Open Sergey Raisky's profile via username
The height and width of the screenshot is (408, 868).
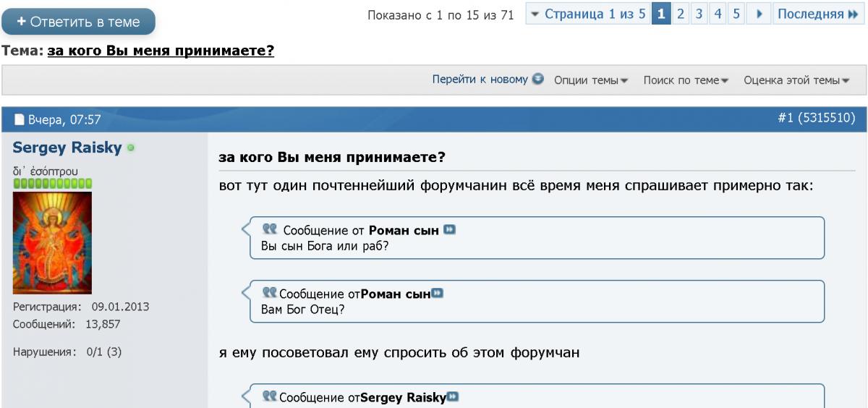[x=66, y=148]
